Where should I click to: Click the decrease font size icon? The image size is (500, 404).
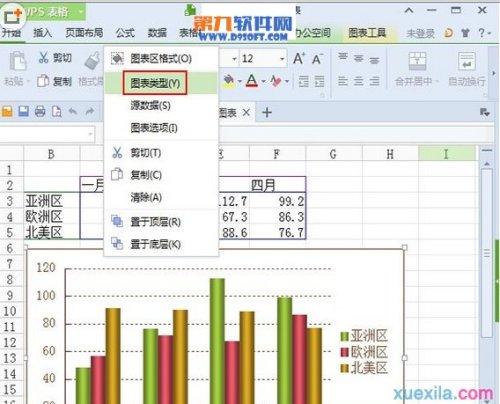coord(317,59)
